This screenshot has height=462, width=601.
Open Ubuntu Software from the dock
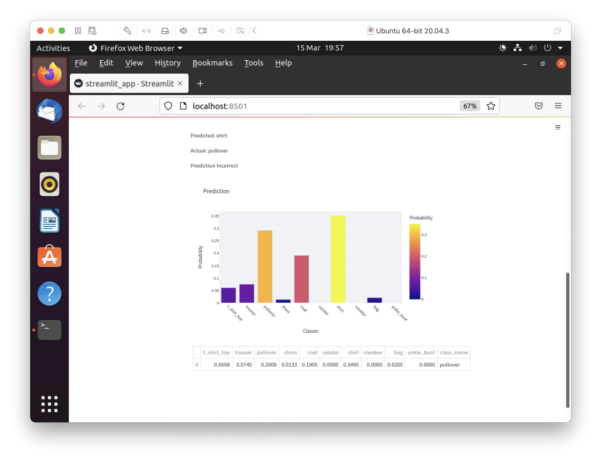pos(49,257)
